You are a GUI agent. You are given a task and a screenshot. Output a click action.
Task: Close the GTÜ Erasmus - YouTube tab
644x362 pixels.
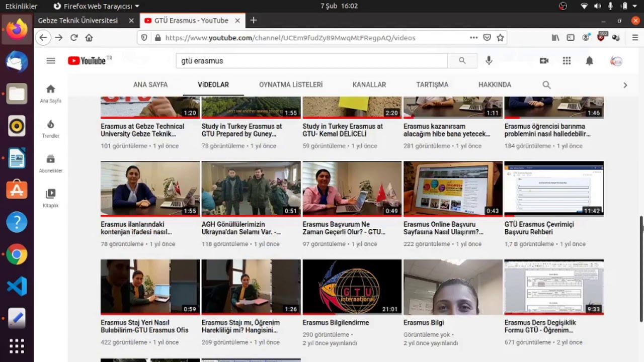click(x=237, y=21)
